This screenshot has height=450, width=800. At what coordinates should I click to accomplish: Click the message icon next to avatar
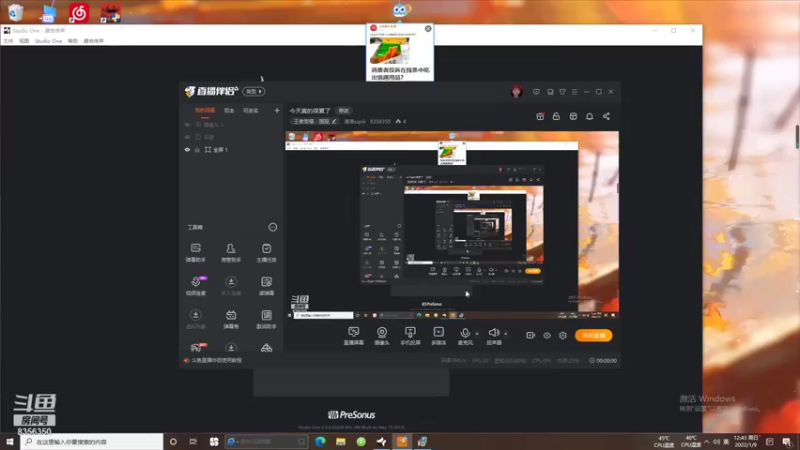pyautogui.click(x=536, y=92)
